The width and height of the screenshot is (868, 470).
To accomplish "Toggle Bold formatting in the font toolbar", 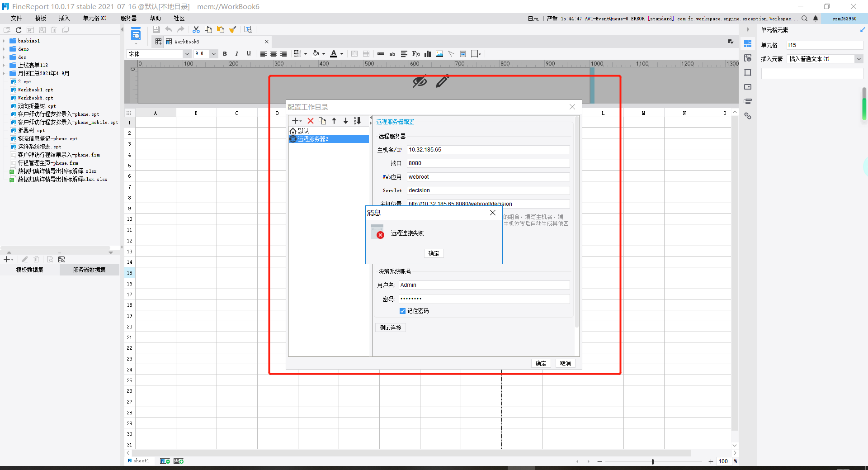I will [x=225, y=54].
